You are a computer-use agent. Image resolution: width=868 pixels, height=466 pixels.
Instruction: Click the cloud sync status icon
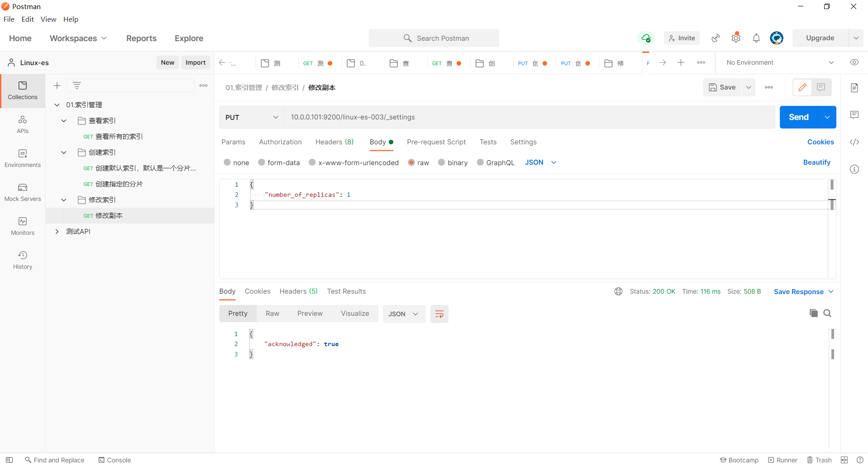(x=646, y=38)
